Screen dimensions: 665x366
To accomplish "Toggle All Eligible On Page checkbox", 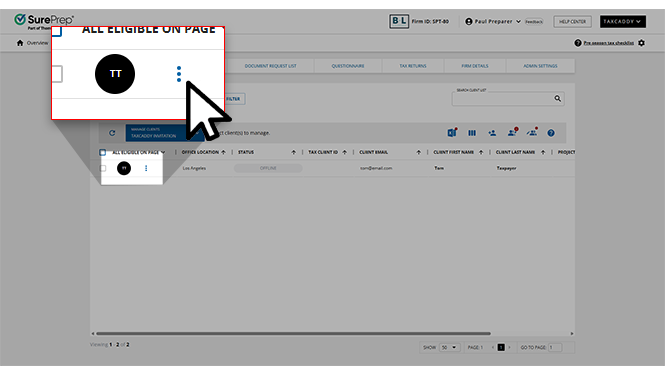I will point(102,152).
